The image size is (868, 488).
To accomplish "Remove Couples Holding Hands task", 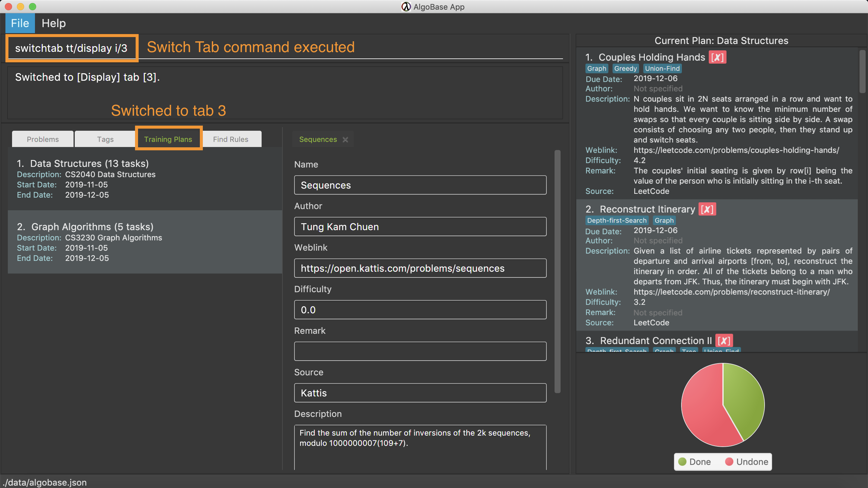I will pyautogui.click(x=715, y=57).
